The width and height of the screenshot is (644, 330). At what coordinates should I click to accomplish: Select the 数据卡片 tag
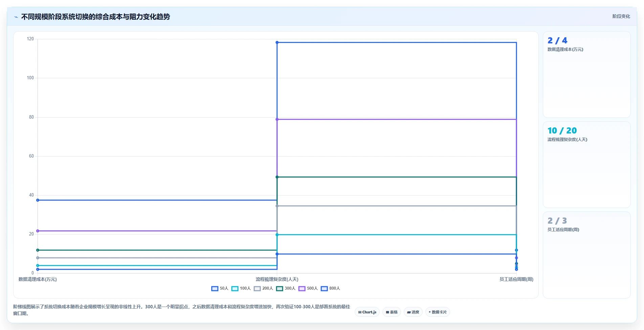click(438, 312)
